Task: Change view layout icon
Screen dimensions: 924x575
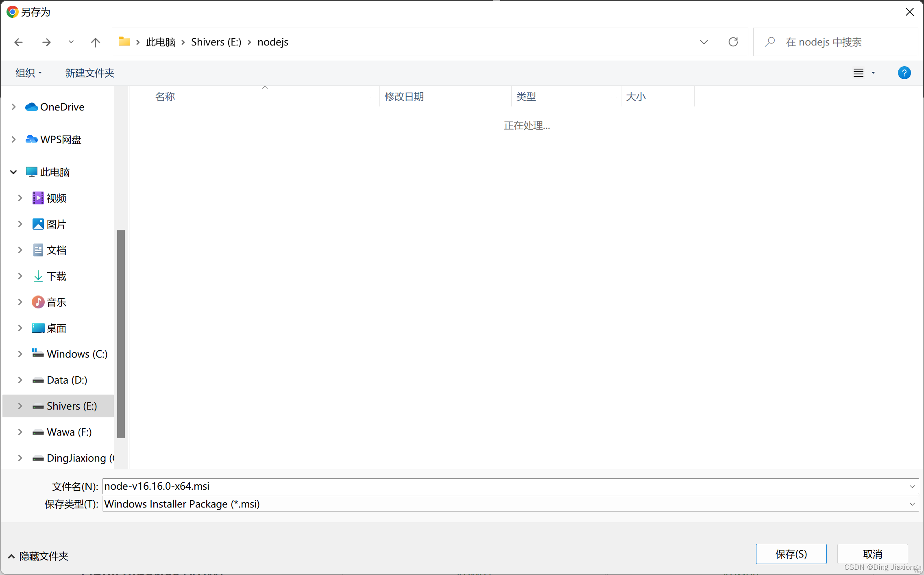Action: tap(858, 73)
